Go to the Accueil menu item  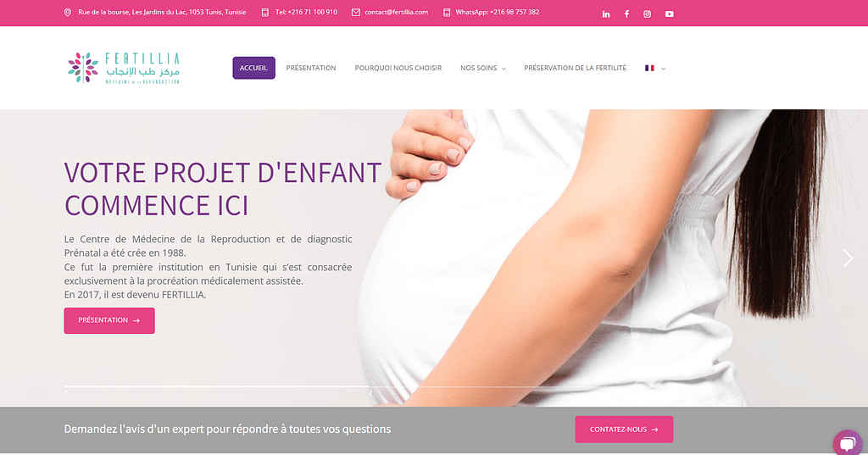click(253, 68)
